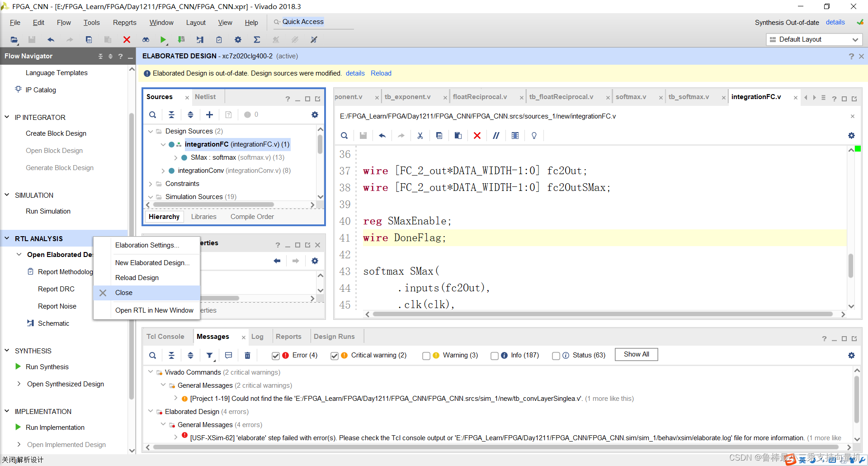868x466 pixels.
Task: Toggle line comments with the // icon
Action: tap(496, 136)
